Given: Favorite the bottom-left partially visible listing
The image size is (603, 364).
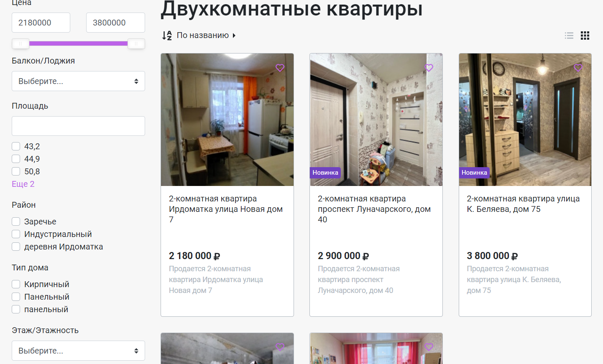Looking at the screenshot, I should [x=280, y=347].
